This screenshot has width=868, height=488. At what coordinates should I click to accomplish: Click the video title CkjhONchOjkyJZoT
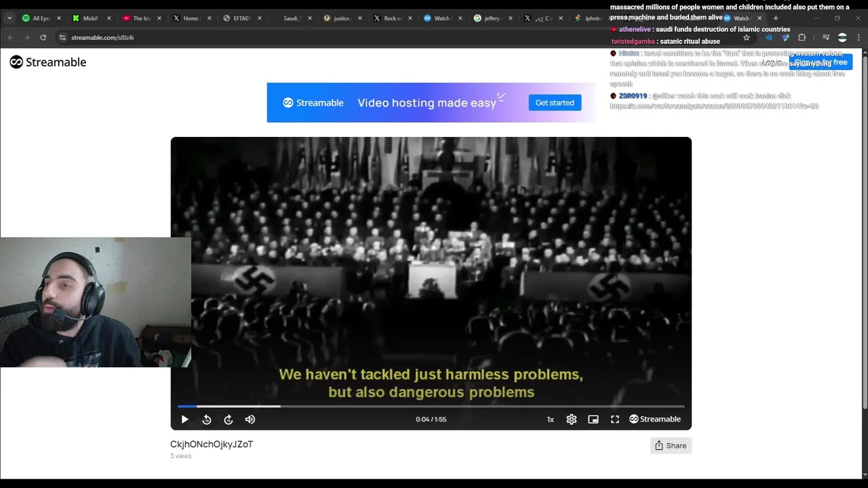(x=212, y=444)
